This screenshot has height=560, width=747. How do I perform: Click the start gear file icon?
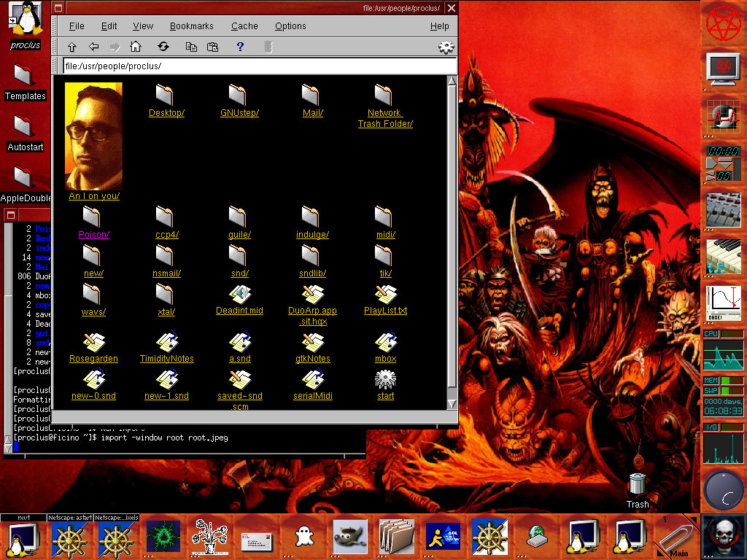click(385, 379)
